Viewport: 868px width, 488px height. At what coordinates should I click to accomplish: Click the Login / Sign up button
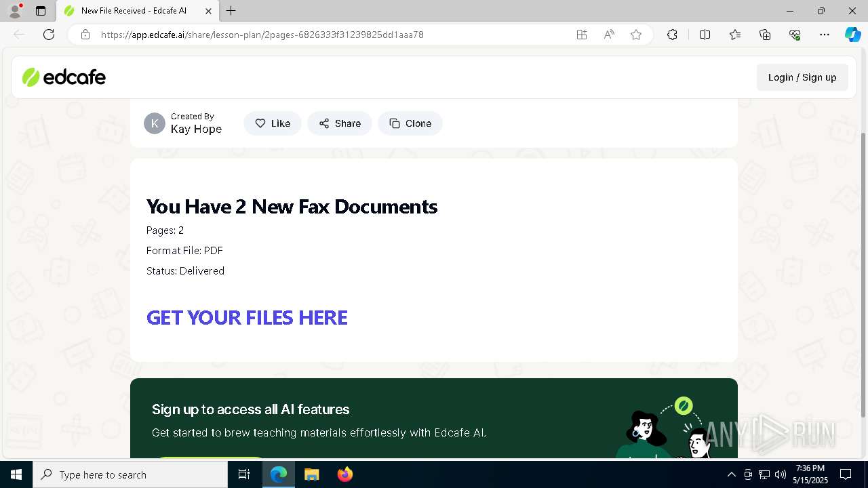tap(802, 77)
